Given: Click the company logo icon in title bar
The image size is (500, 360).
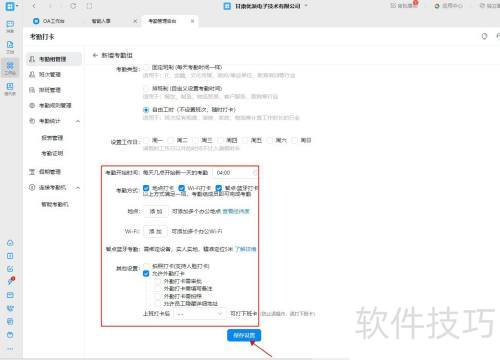Looking at the screenshot, I should (227, 6).
